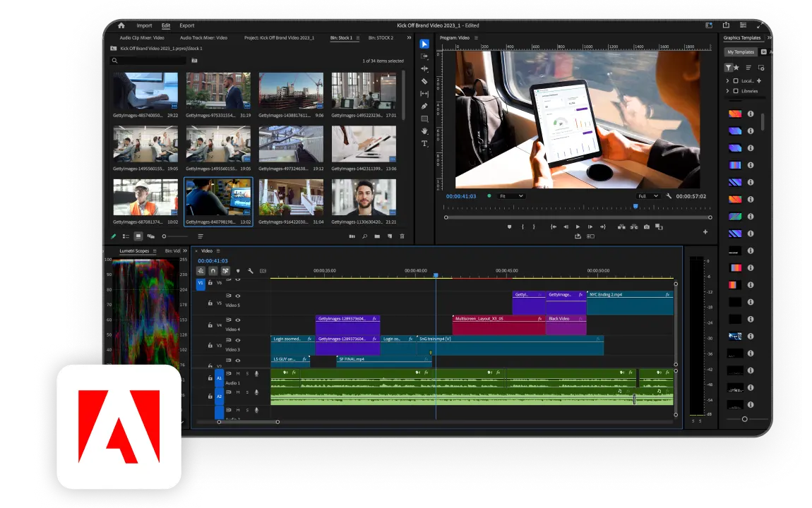
Task: Open Lumetri Scopes panel menu
Action: (155, 251)
